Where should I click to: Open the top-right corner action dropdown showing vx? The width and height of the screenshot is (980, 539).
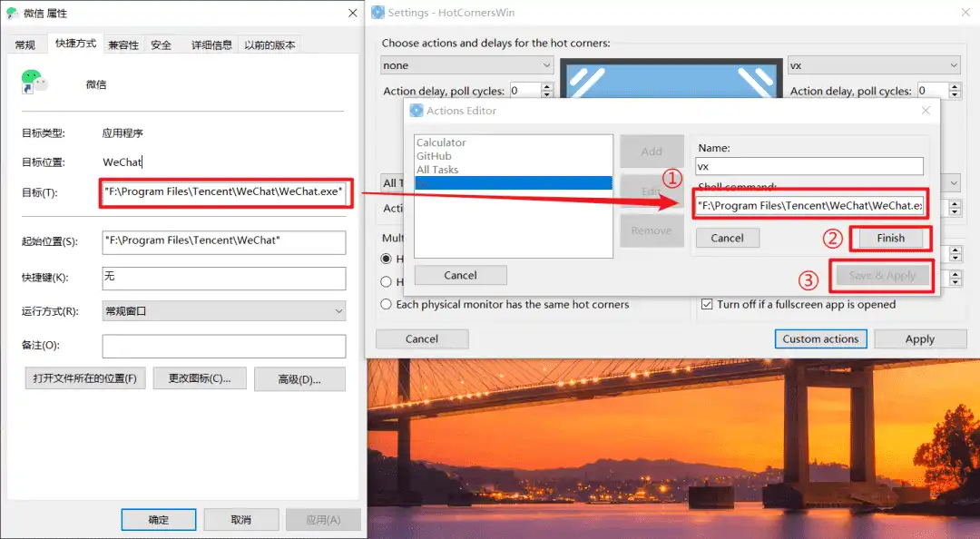[874, 65]
